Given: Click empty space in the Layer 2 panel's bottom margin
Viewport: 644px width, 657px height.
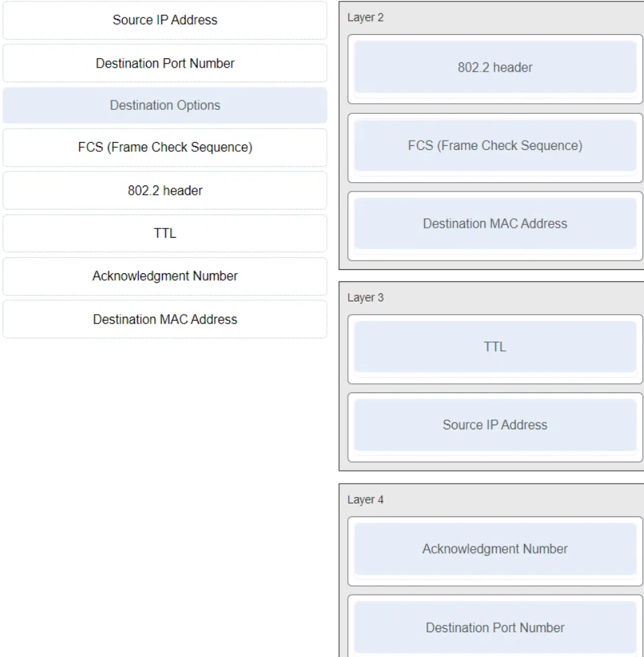Looking at the screenshot, I should 491,265.
